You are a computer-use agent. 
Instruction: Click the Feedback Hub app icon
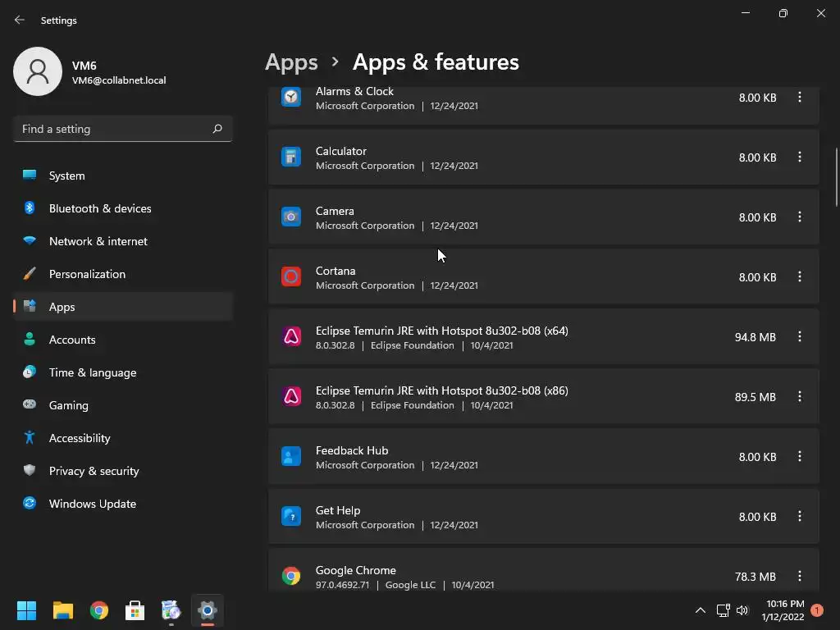point(291,457)
